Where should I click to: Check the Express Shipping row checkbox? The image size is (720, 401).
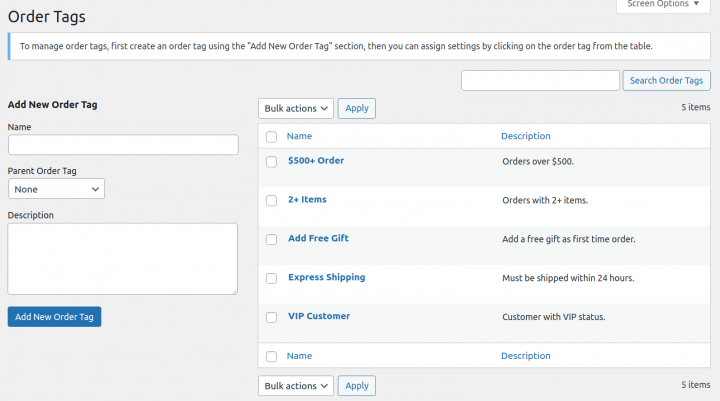pos(271,278)
